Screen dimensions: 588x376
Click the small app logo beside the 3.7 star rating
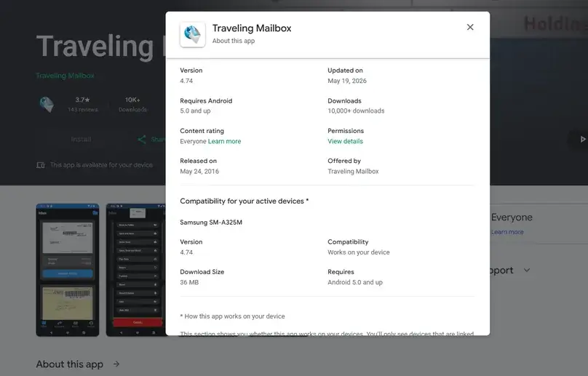pyautogui.click(x=47, y=104)
